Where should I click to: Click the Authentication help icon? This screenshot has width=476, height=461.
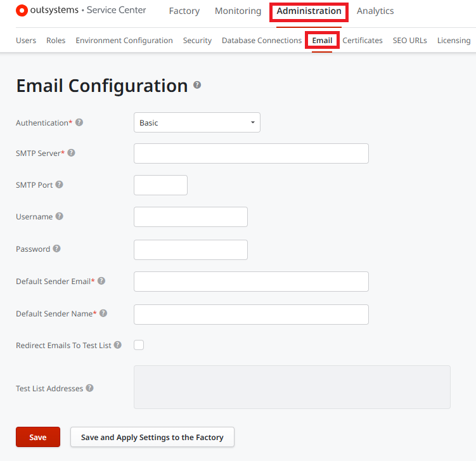point(79,122)
